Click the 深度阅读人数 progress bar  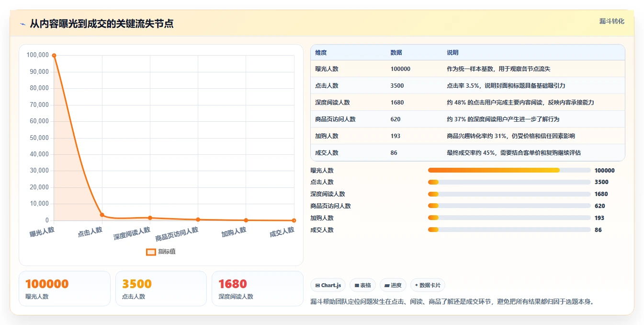[x=509, y=194]
